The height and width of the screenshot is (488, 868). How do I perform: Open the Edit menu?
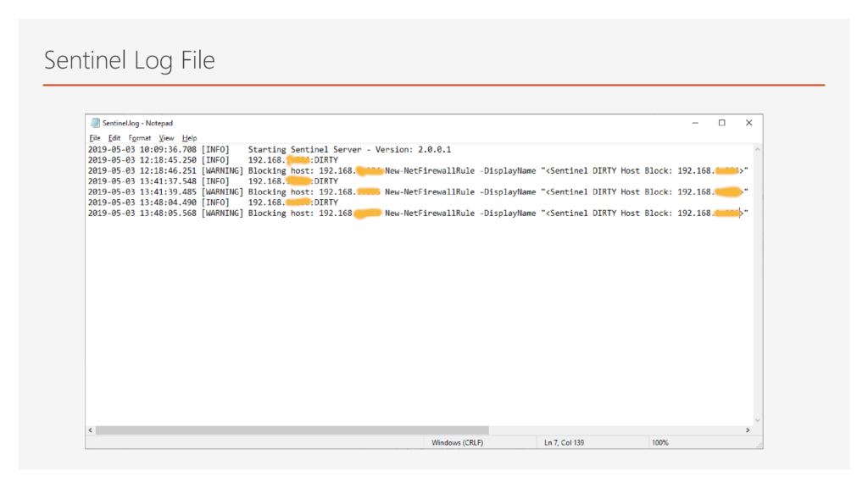114,138
